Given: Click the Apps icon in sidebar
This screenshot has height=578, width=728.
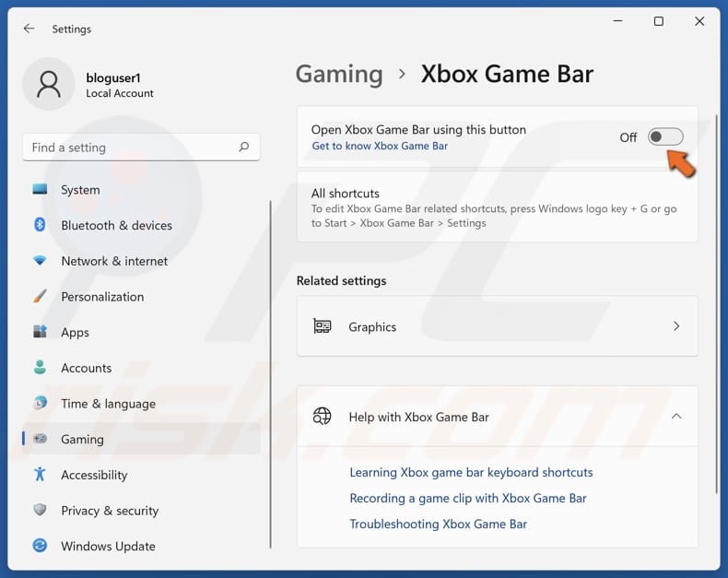Looking at the screenshot, I should tap(40, 331).
